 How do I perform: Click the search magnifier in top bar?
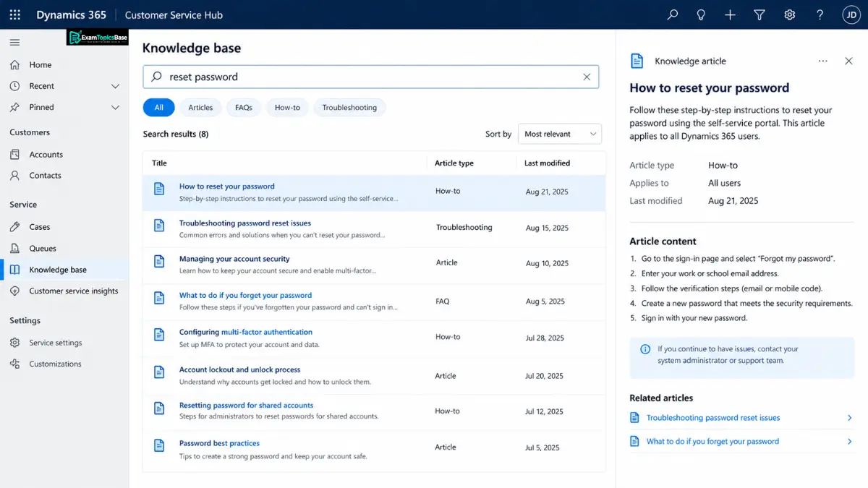click(673, 14)
